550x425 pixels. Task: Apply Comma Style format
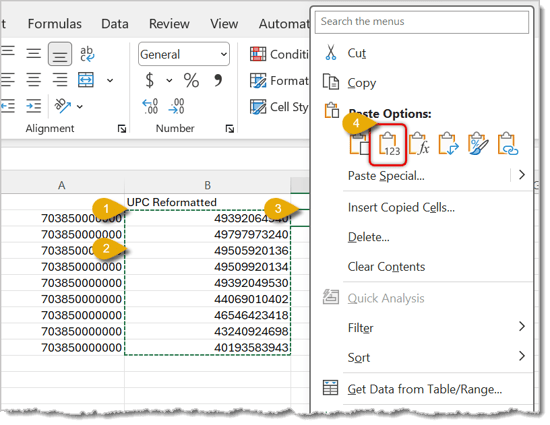(x=218, y=80)
